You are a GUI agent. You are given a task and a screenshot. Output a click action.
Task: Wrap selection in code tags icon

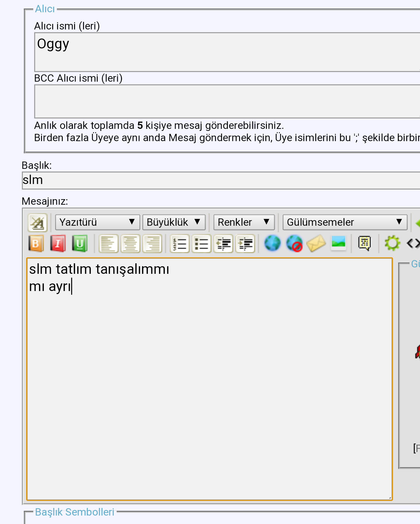(414, 243)
